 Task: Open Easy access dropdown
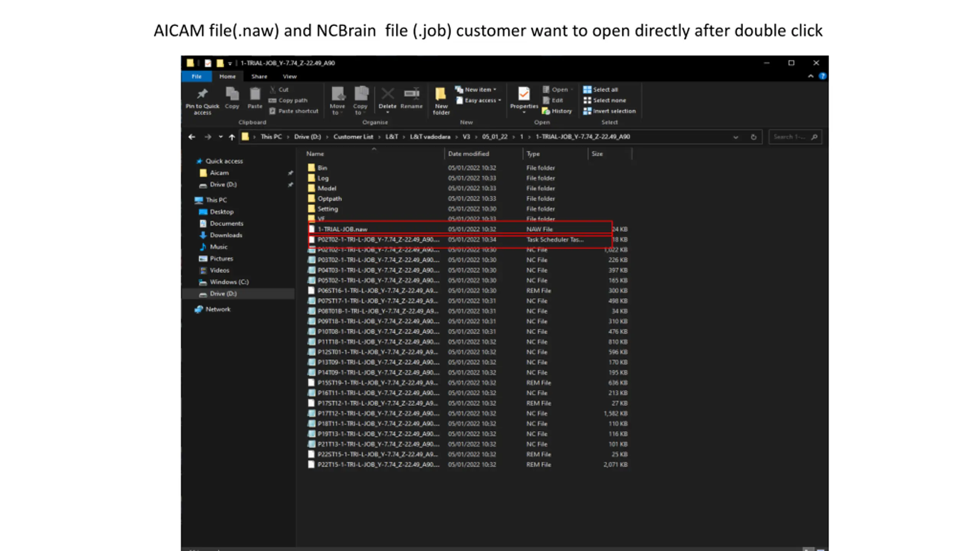click(x=479, y=100)
